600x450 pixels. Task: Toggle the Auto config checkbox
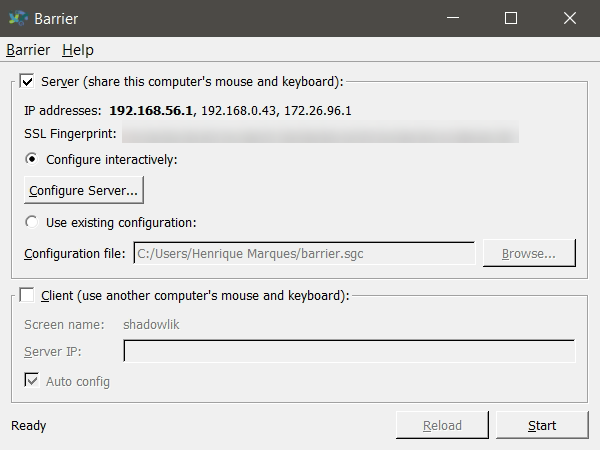[32, 381]
